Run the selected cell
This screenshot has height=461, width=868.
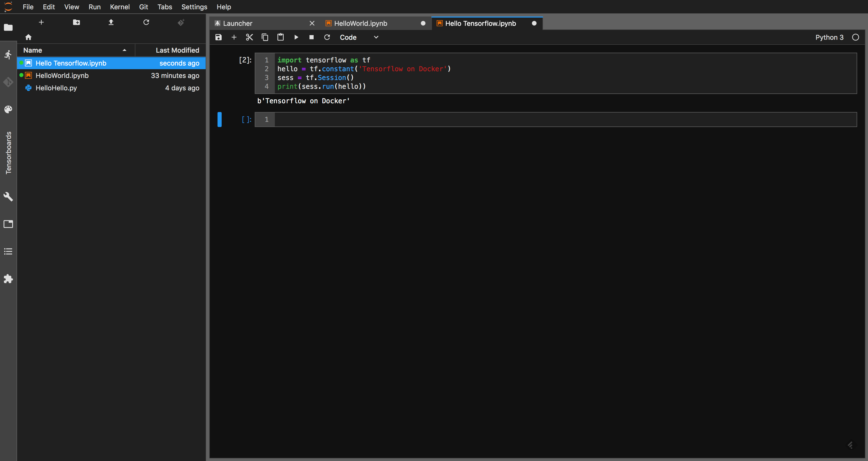point(296,37)
